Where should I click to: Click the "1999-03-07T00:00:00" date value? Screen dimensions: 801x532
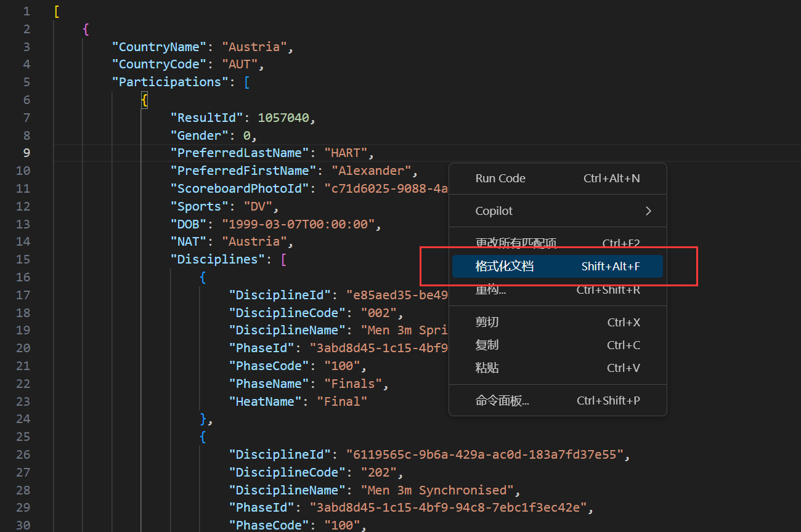coord(298,224)
